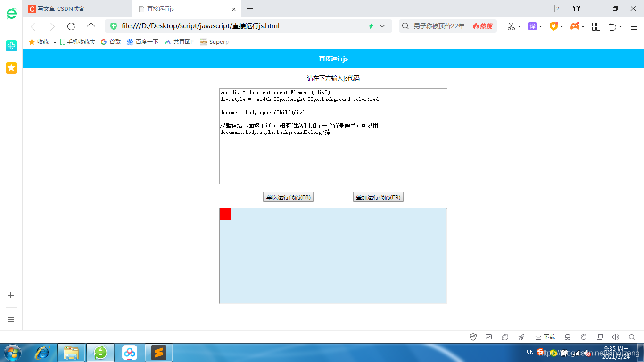Screen dimensions: 644x362
Task: Expand the address bar history dropdown arrow
Action: click(x=382, y=26)
